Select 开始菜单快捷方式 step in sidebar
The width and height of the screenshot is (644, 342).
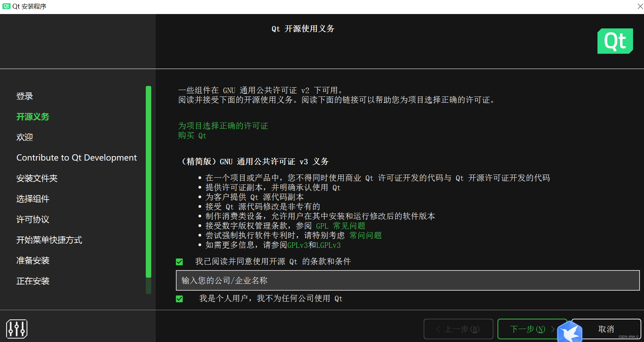click(49, 240)
